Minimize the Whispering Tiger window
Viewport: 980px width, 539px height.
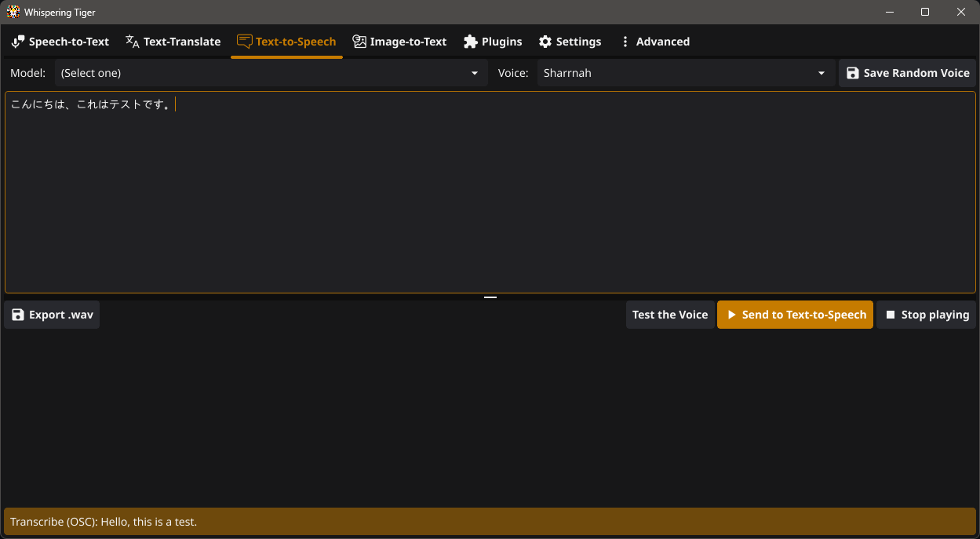point(890,12)
